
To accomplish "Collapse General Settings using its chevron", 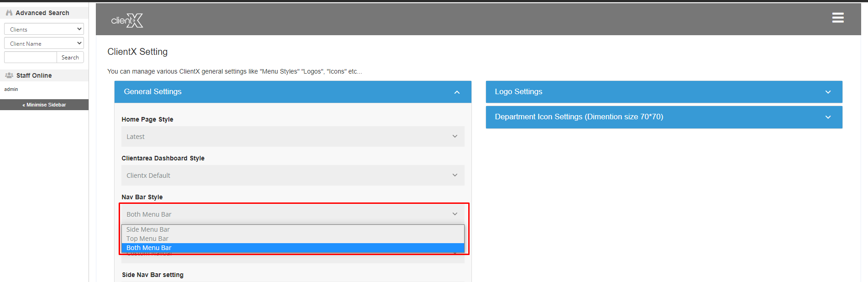I will (456, 92).
